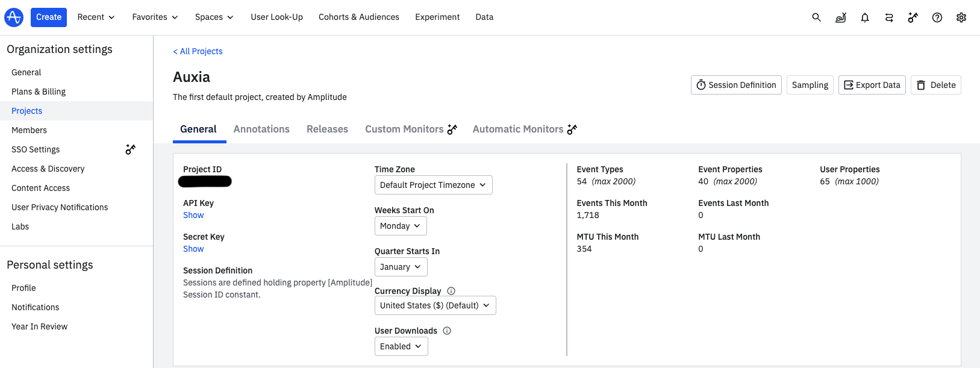Click the key icon beside SSO Settings
The image size is (980, 368).
pyautogui.click(x=131, y=149)
